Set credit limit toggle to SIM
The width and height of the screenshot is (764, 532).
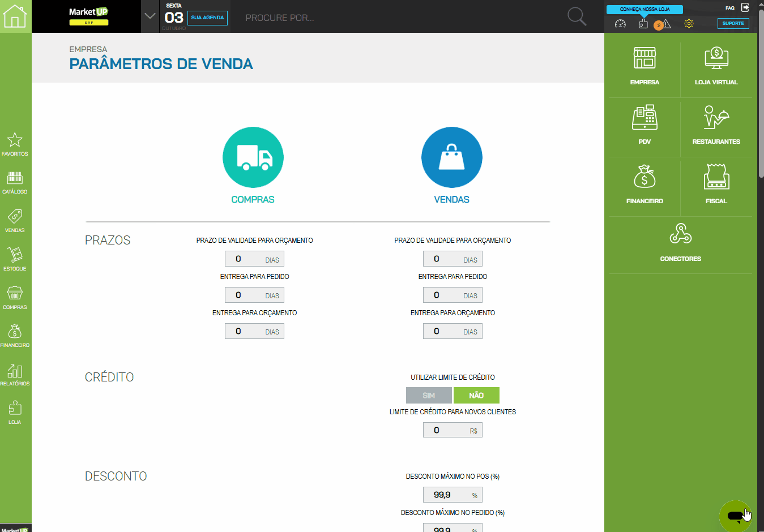click(x=429, y=395)
